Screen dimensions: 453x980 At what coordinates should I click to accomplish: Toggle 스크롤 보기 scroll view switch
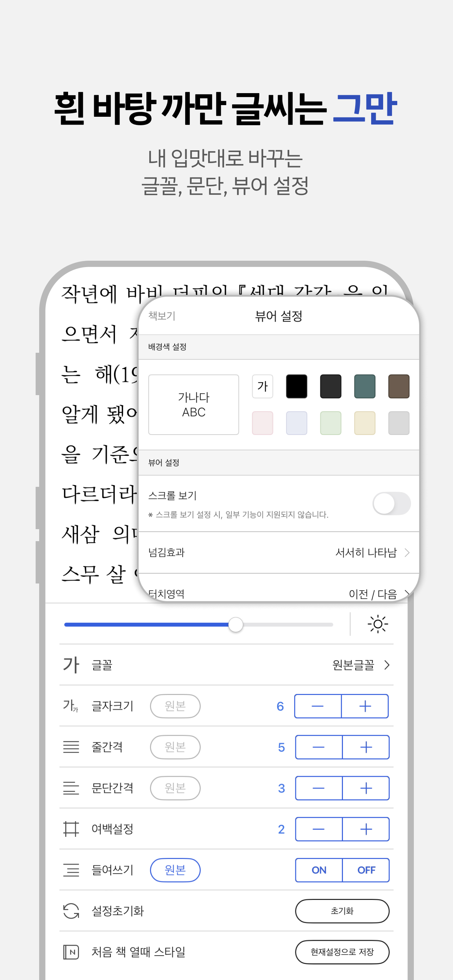[x=391, y=503]
